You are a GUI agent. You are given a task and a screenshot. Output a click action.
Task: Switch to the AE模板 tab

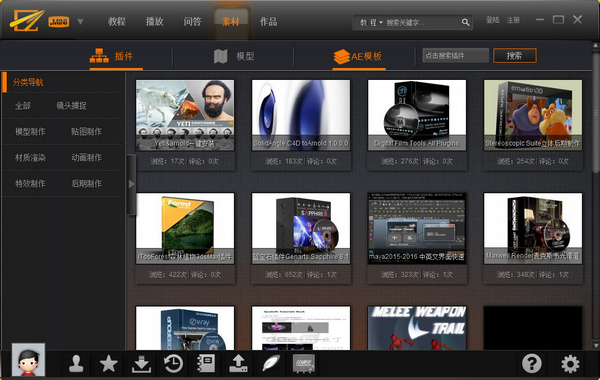[x=358, y=57]
